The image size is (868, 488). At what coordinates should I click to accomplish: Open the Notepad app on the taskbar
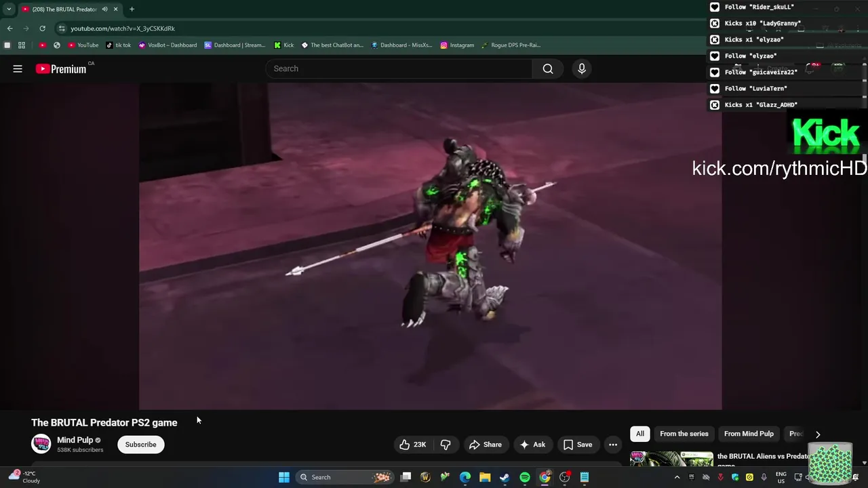tap(585, 477)
